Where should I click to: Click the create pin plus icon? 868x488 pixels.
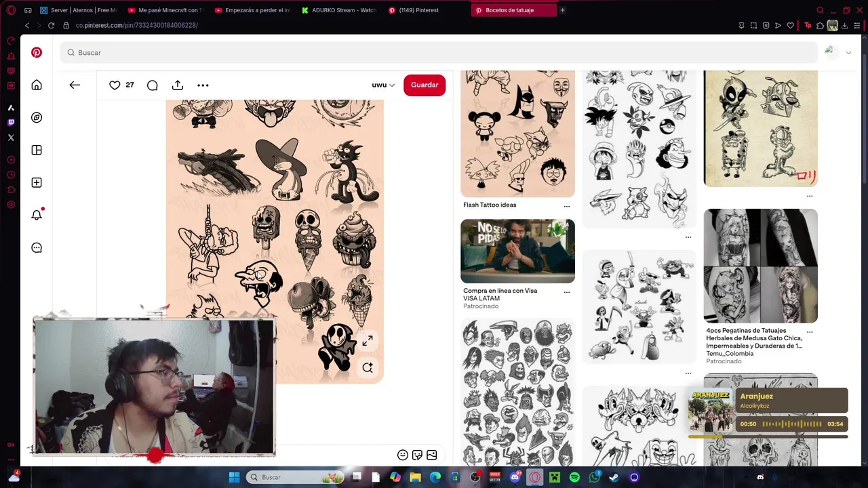point(37,182)
